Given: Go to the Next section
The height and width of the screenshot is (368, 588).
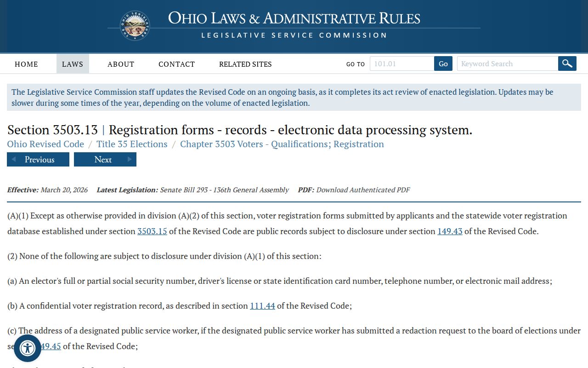Looking at the screenshot, I should coord(105,160).
